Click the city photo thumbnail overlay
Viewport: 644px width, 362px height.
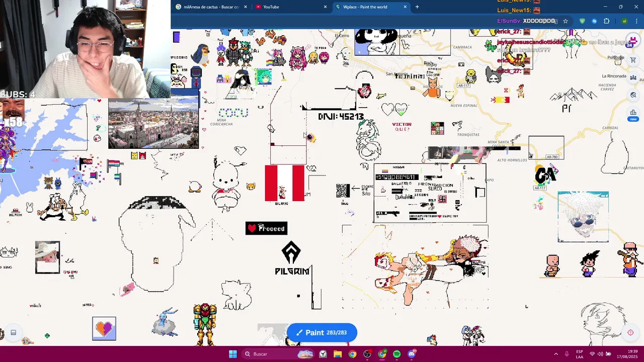(153, 124)
